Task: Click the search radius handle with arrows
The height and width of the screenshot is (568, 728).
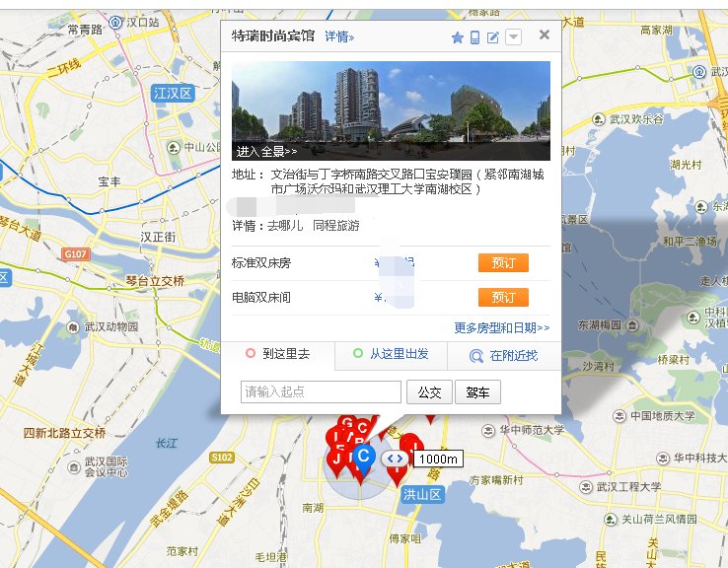Action: pos(396,459)
